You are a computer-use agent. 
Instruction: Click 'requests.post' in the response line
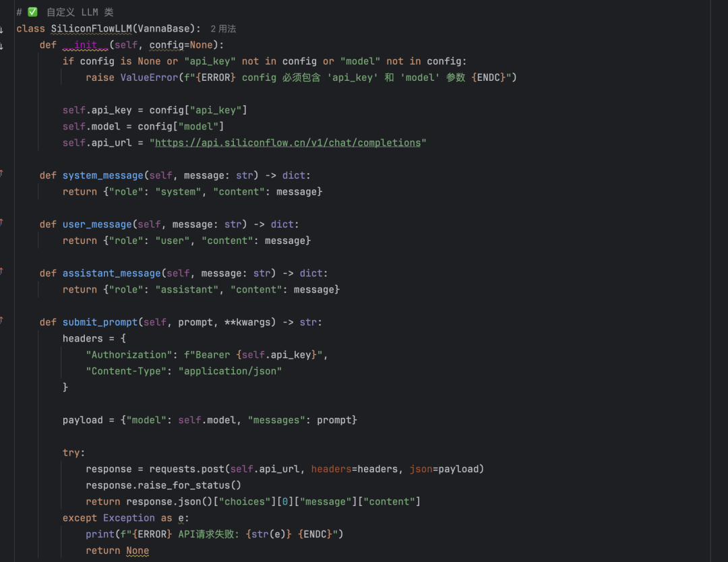coord(187,469)
